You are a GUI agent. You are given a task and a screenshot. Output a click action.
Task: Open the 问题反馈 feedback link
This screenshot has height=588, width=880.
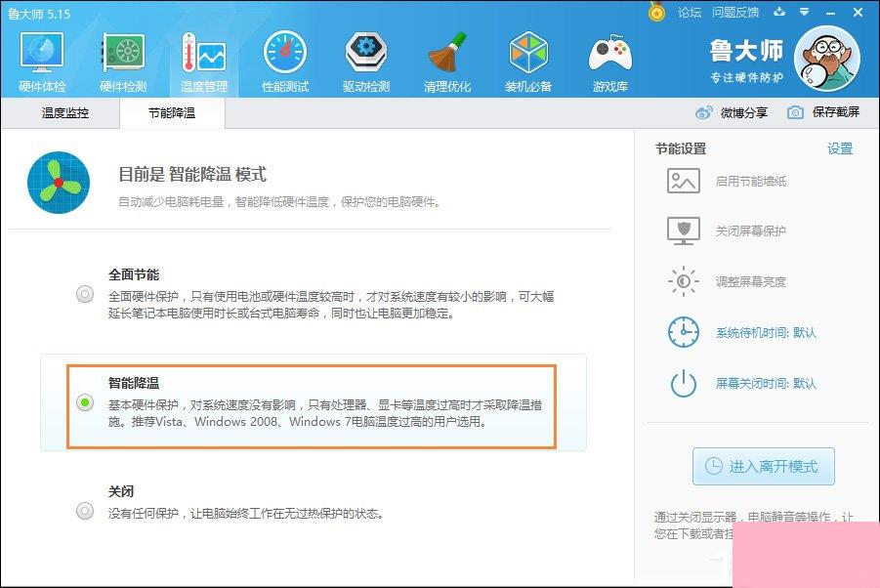(735, 12)
